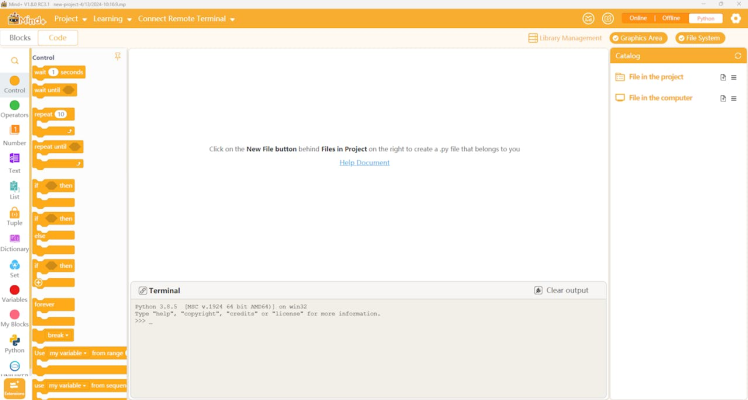Create new file in File in the project
The image size is (748, 400).
[723, 77]
